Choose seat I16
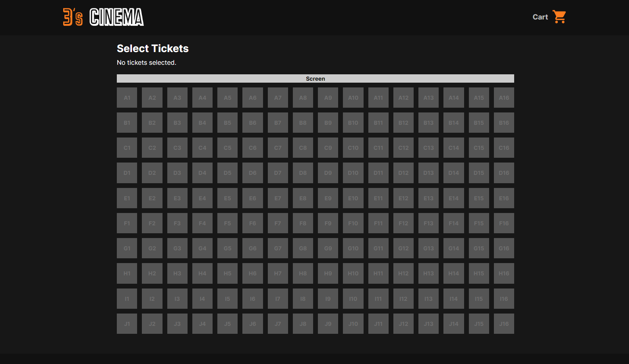629x364 pixels. [504, 299]
